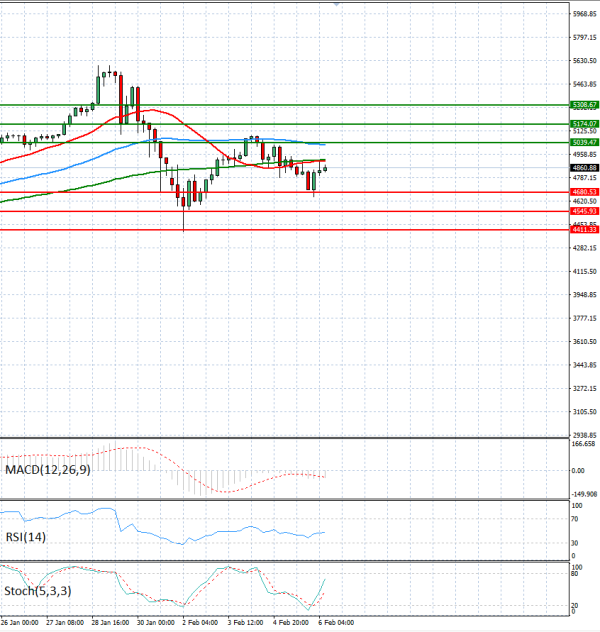Click the MACD scale value 166.658
Image resolution: width=600 pixels, height=632 pixels.
585,446
